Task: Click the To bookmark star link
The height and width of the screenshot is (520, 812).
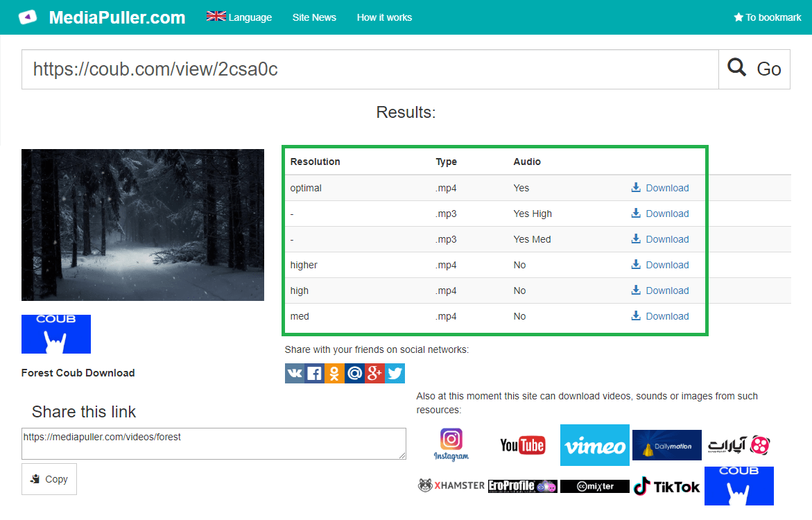Action: pyautogui.click(x=768, y=17)
